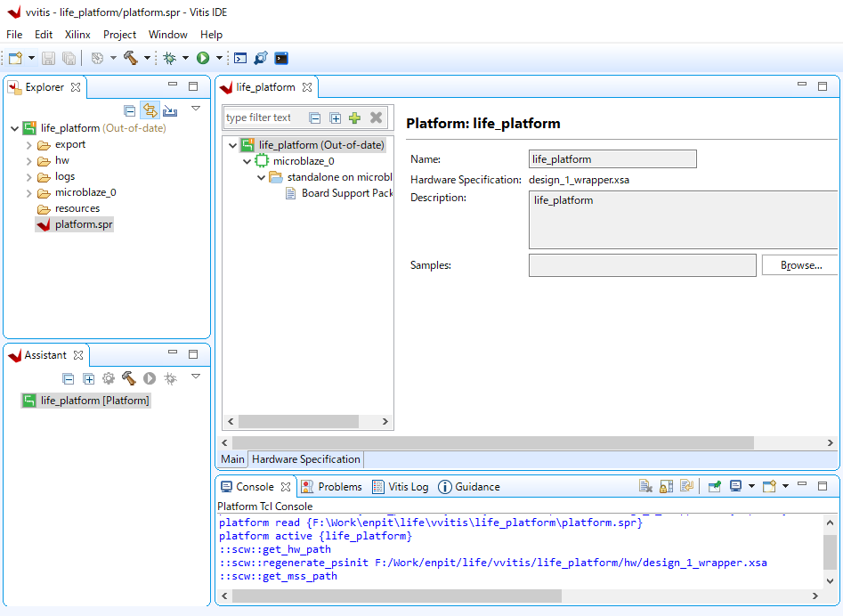Click the Open Console icon
Screen dimensions: 843x616
pos(769,486)
